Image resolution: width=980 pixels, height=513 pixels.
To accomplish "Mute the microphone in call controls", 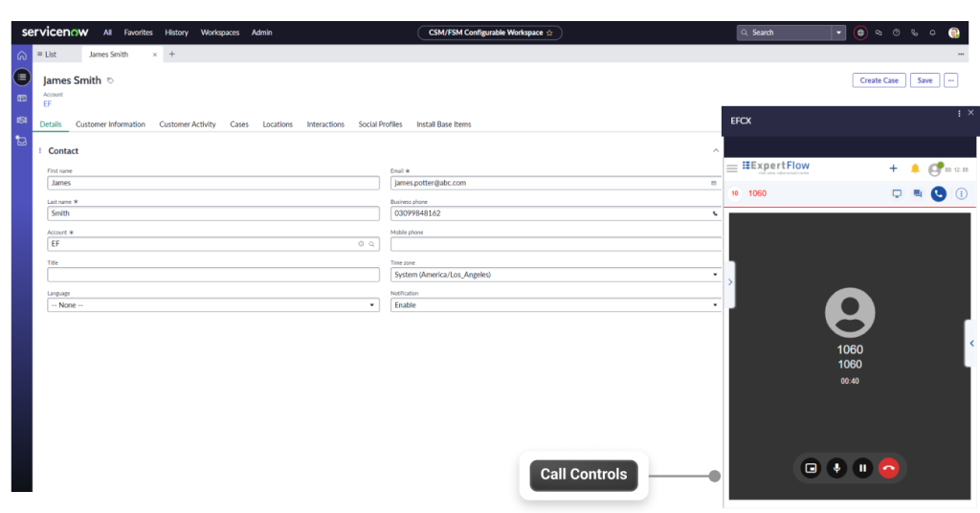I will (x=837, y=468).
